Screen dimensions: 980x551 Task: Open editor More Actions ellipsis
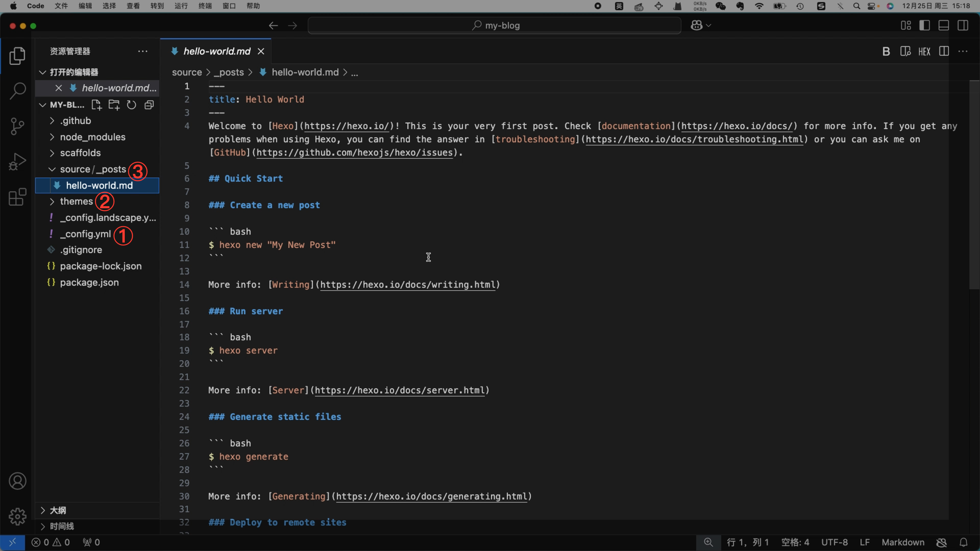[963, 51]
